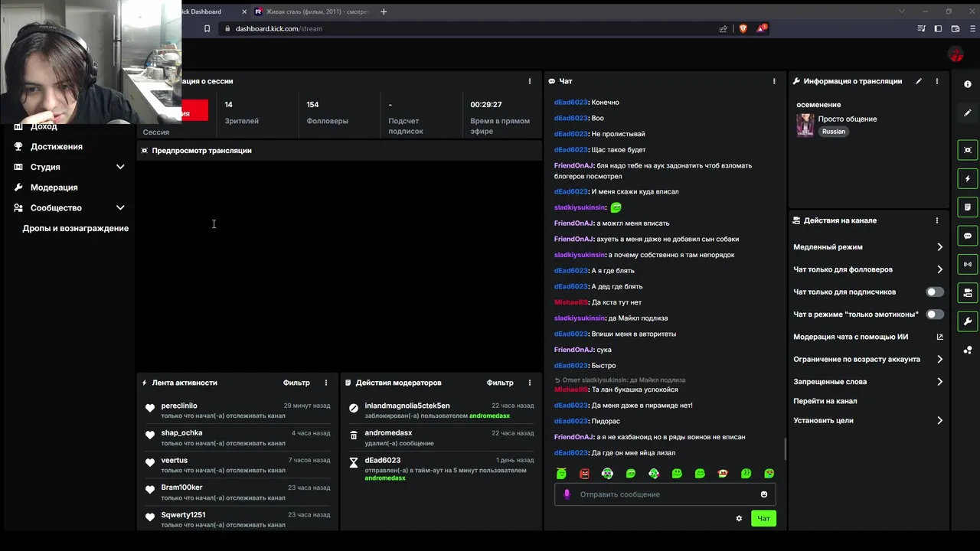Click the broadcast signal icon in right rail
Screen dimensions: 980x551
tap(968, 264)
